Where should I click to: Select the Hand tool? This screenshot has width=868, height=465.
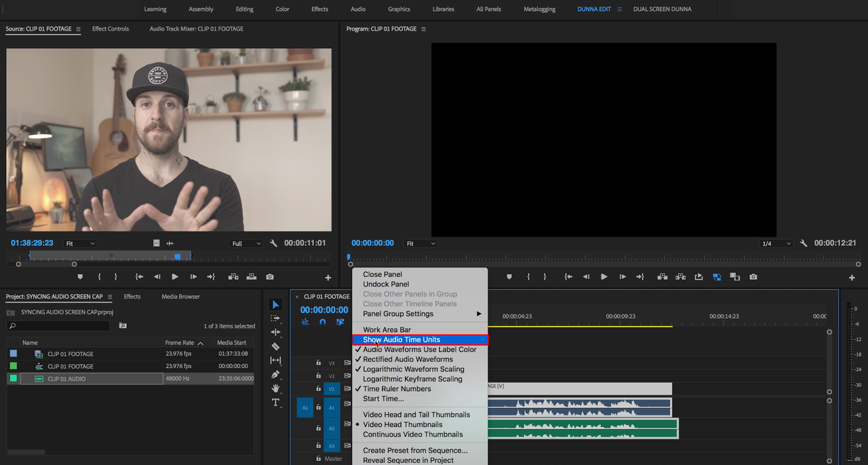[275, 388]
